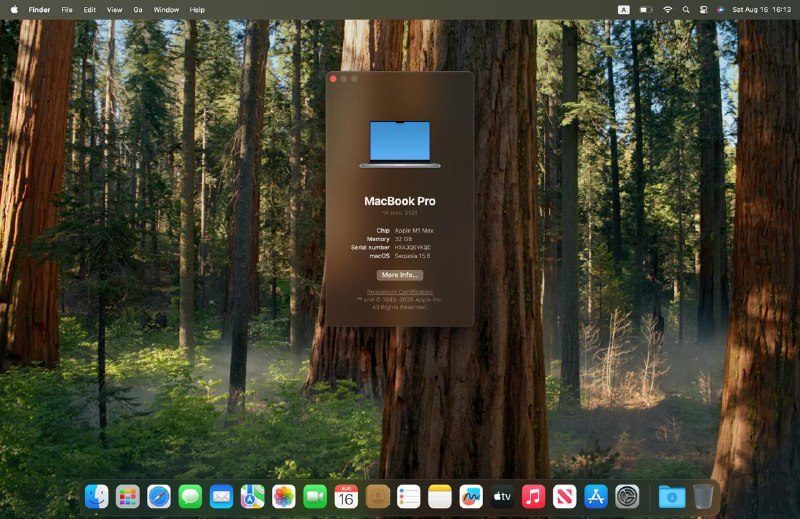Open the Messages app in Dock
Screen dimensions: 800x519
click(x=190, y=496)
